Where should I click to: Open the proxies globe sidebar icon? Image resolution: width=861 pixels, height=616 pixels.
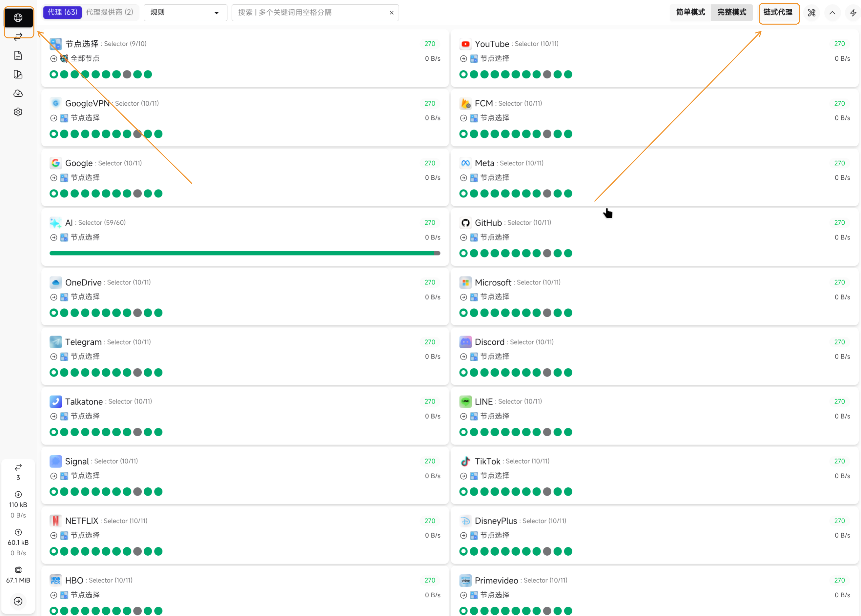[x=18, y=18]
